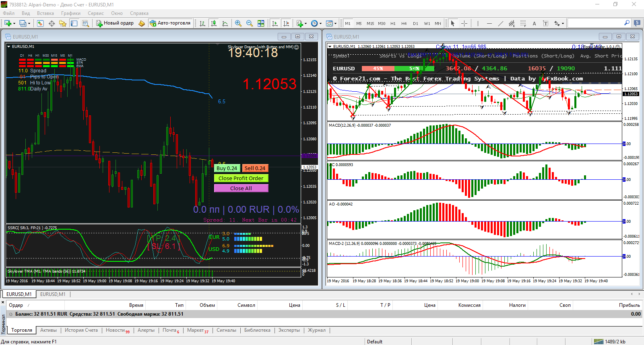Screen dimensions: 644x345
Task: Switch to the История Счета tab
Action: [x=81, y=330]
